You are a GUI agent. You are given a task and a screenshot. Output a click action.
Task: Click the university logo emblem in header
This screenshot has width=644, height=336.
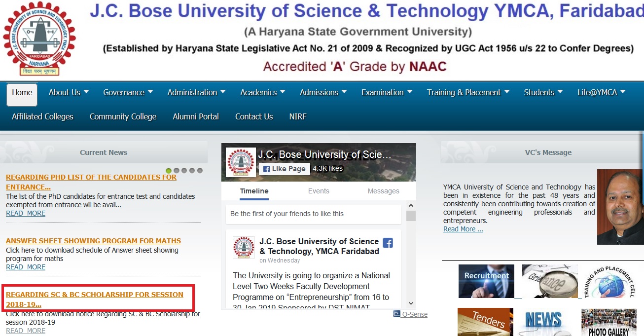tap(39, 38)
